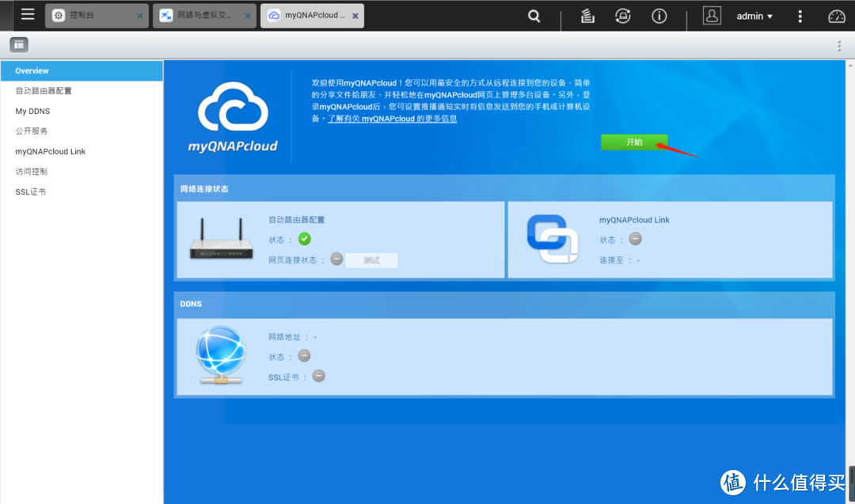Open the external devices icon
The height and width of the screenshot is (504, 855).
point(623,17)
